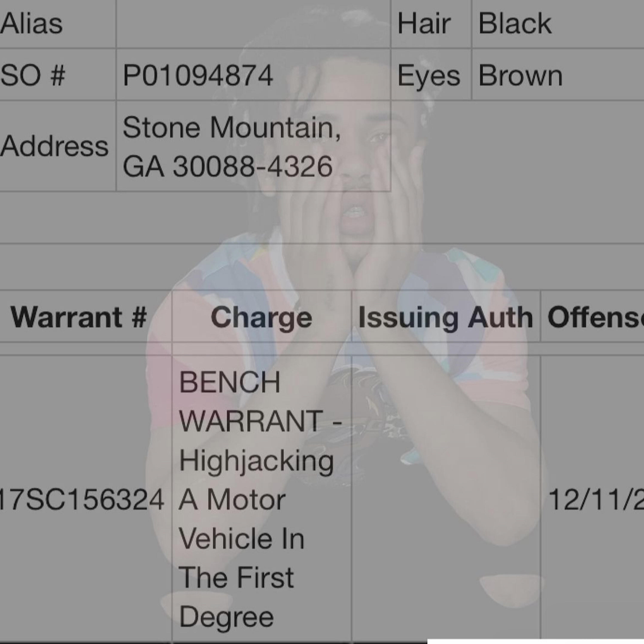Select the GA 30088-4326 zip line
644x644 pixels.
pyautogui.click(x=228, y=166)
